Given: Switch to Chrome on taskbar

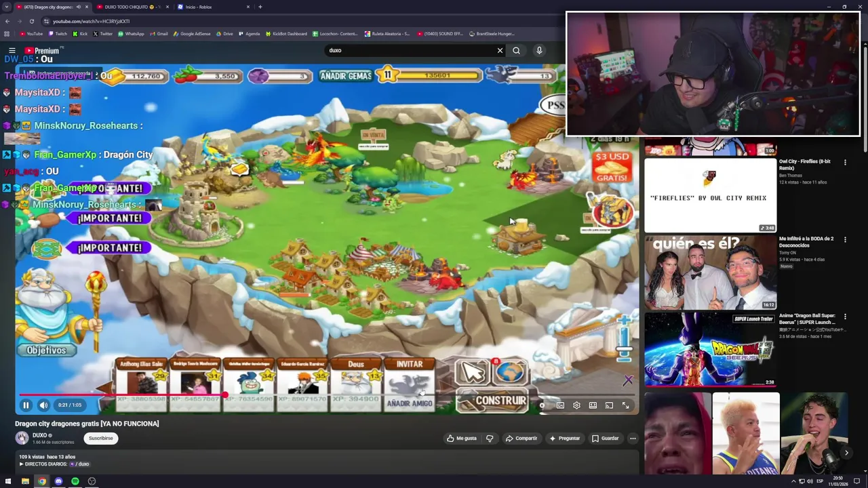Looking at the screenshot, I should coord(42,481).
